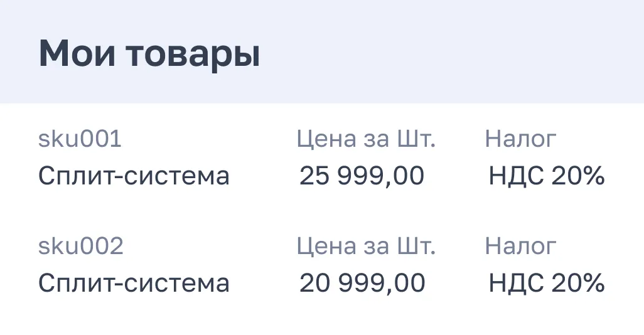644x335 pixels.
Task: Click "Цена за Шт." label in sku001 row
Action: pyautogui.click(x=365, y=139)
